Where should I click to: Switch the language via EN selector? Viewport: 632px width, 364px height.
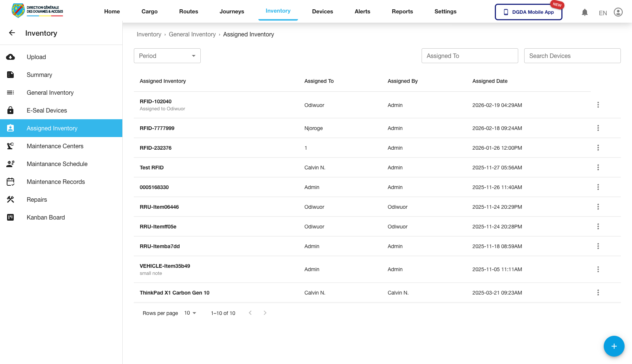pyautogui.click(x=603, y=13)
